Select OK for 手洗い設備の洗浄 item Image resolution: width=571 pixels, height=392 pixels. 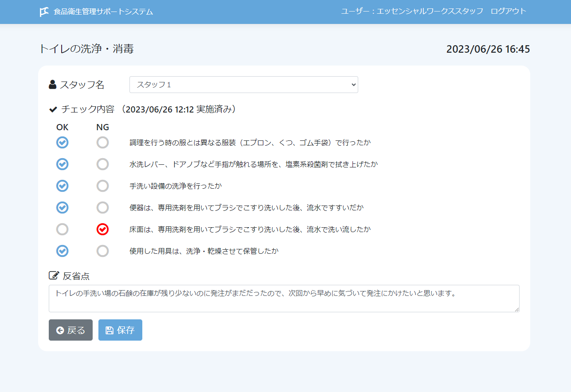[x=63, y=186]
